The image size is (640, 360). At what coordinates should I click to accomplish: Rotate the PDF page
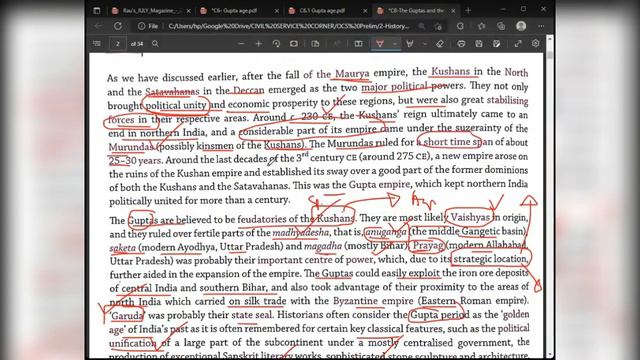click(x=276, y=43)
